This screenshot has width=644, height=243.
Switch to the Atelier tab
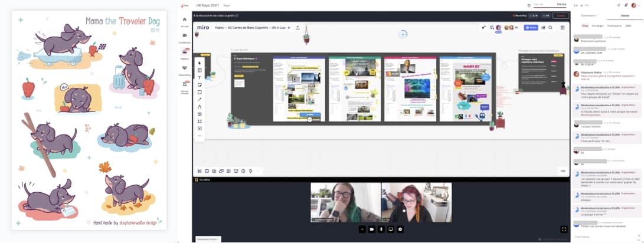pos(626,15)
